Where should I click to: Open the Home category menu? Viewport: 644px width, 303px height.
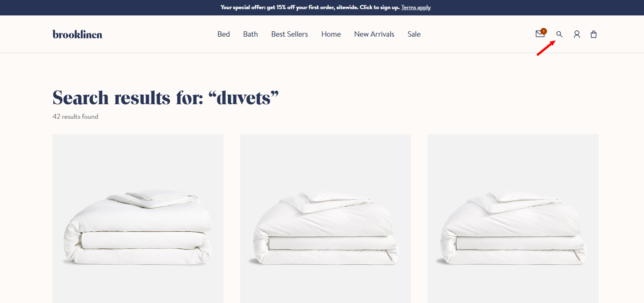331,34
